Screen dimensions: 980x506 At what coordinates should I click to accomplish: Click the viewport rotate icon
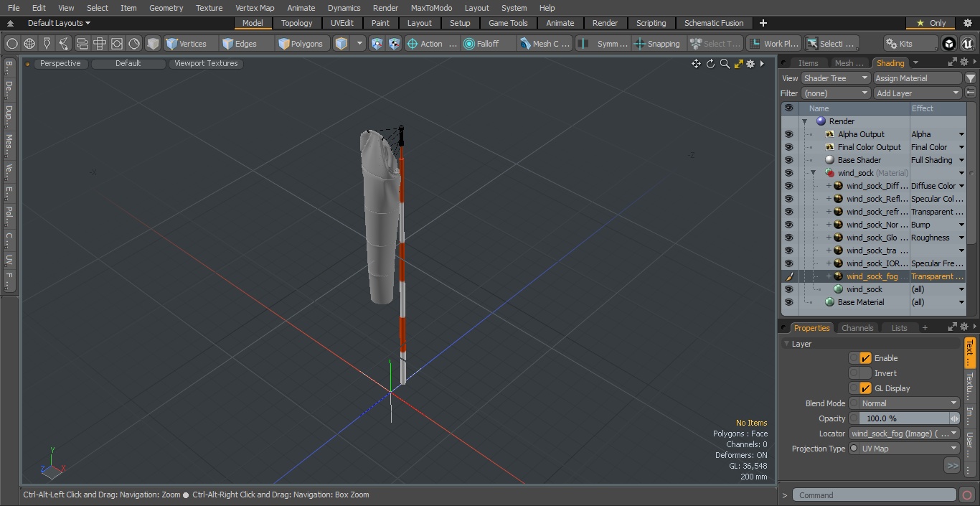pos(710,64)
